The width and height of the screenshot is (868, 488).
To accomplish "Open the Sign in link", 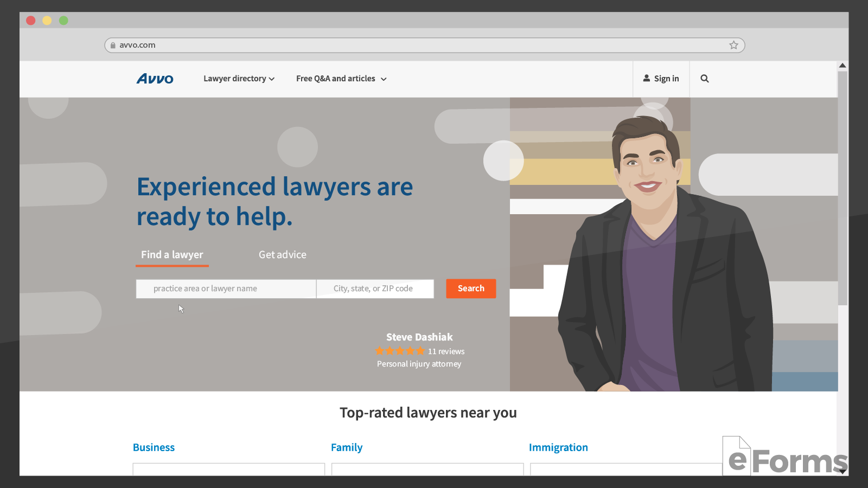I will (x=666, y=79).
